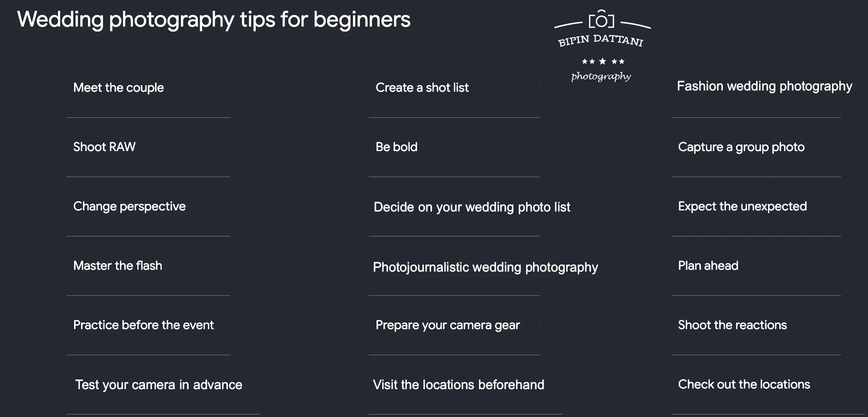Image resolution: width=868 pixels, height=417 pixels.
Task: Select 'Fashion wedding photography'
Action: pos(764,86)
